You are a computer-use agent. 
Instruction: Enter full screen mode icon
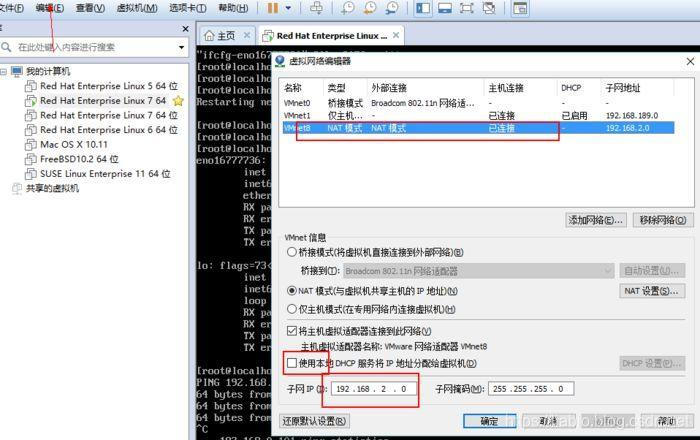coord(467,8)
